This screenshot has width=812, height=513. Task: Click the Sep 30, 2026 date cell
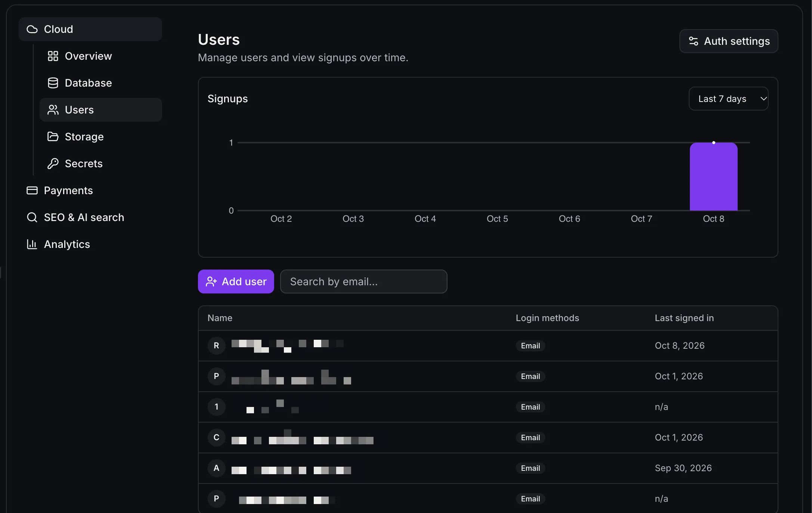[x=684, y=468]
